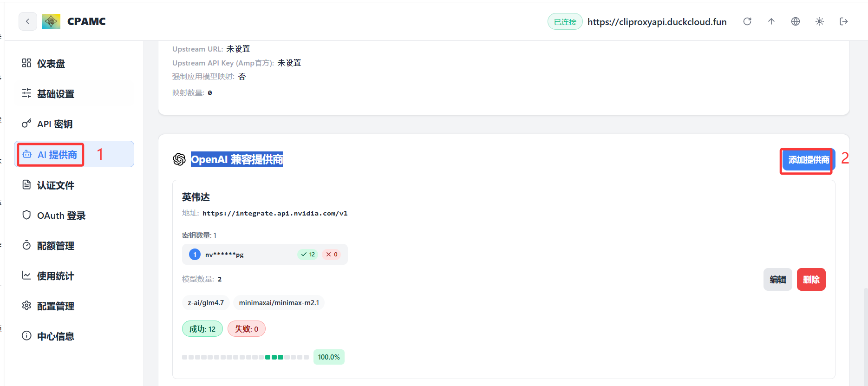Click the z-ai/glm4.7 model chip

pyautogui.click(x=206, y=302)
